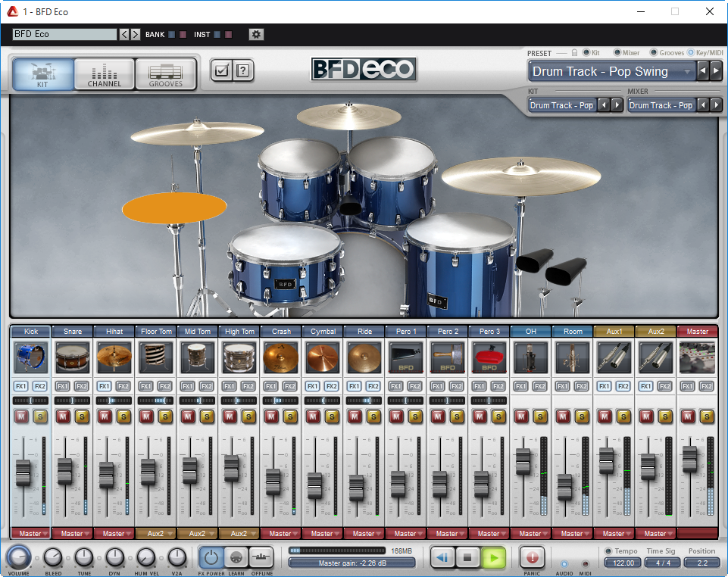The image size is (728, 577).
Task: Solo the Master channel
Action: pos(707,416)
